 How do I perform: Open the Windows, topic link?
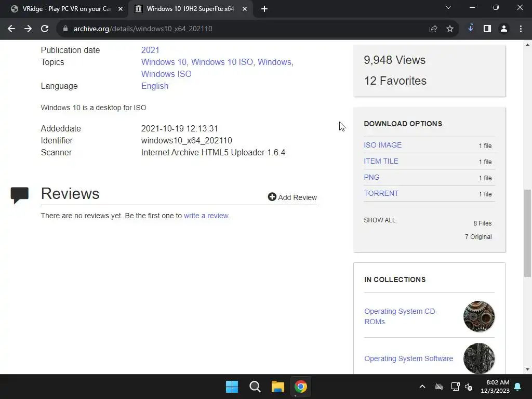[275, 62]
